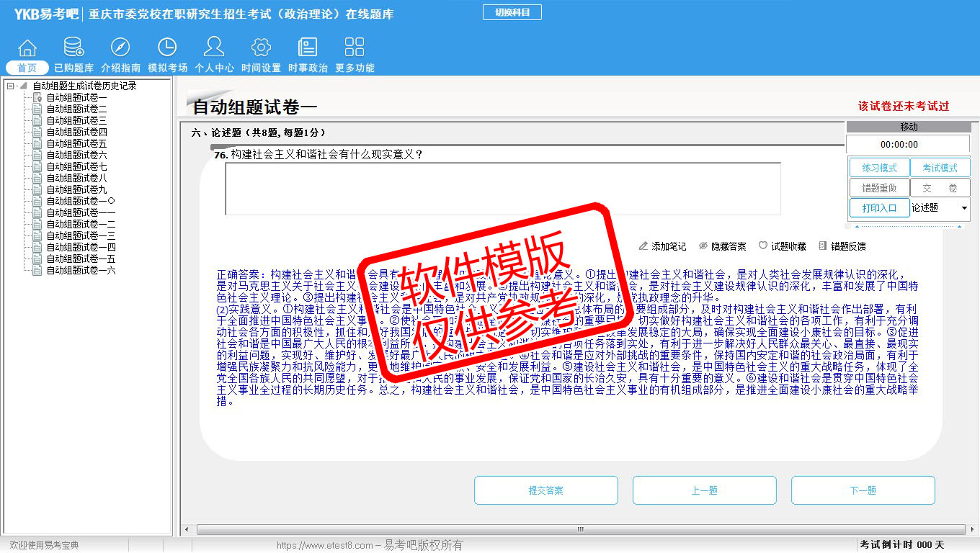
Task: Open the 时间设置 gear settings
Action: 261,56
